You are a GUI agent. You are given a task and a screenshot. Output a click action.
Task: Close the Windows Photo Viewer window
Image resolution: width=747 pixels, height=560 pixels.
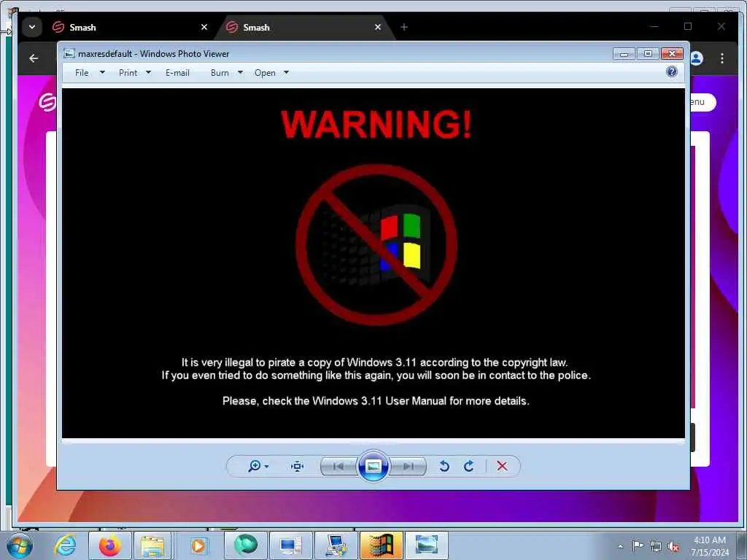point(672,53)
